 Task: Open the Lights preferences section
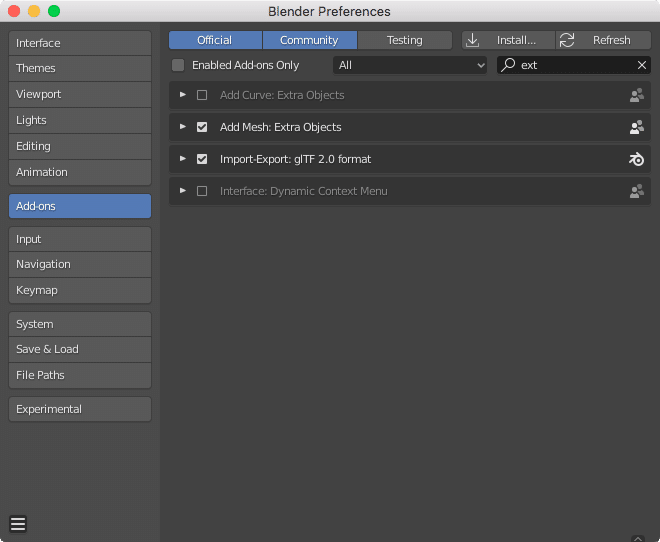[x=80, y=120]
